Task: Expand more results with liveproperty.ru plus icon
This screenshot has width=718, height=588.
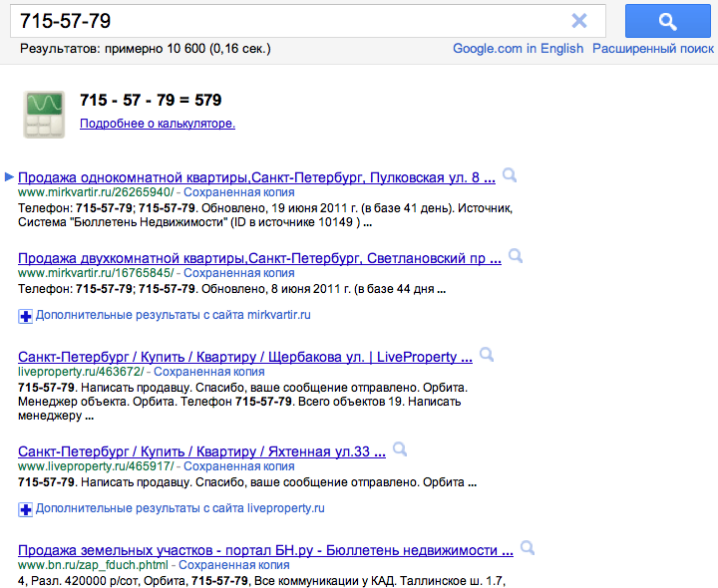Action: click(25, 509)
